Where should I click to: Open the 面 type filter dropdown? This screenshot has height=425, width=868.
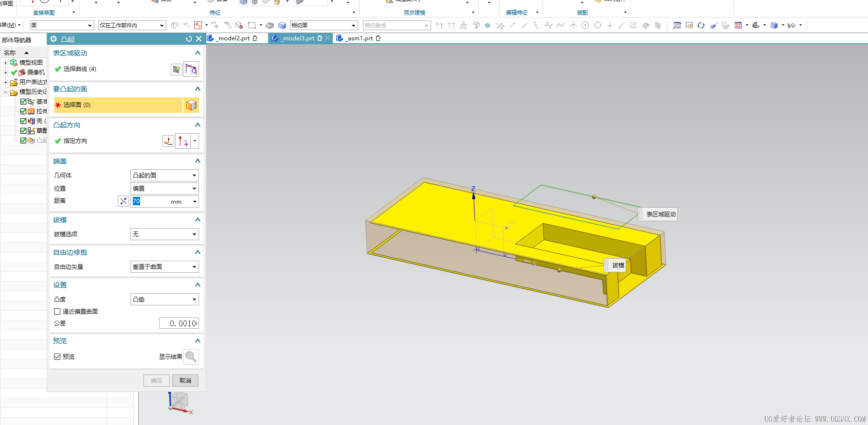pos(61,25)
